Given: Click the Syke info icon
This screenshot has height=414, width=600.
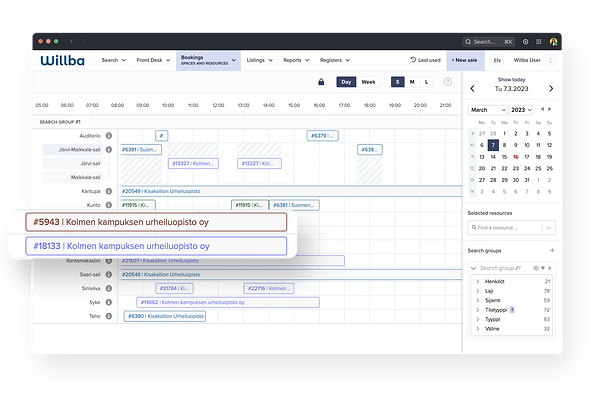Looking at the screenshot, I should 109,302.
